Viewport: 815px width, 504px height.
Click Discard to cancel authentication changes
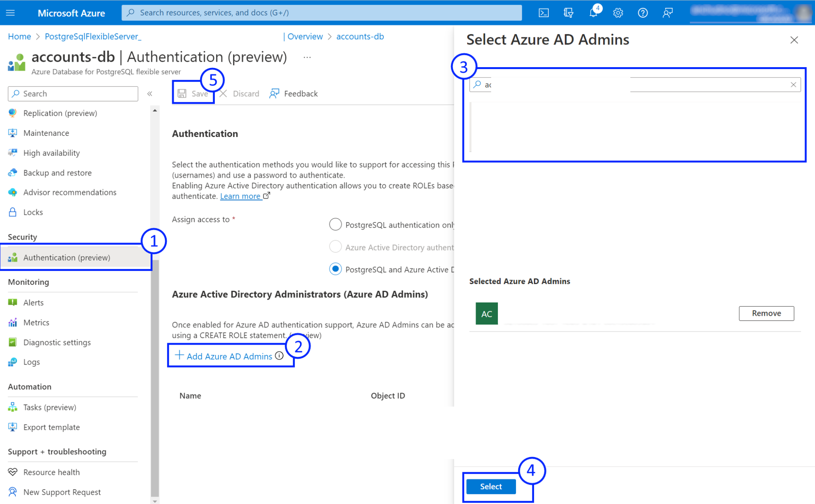(239, 93)
